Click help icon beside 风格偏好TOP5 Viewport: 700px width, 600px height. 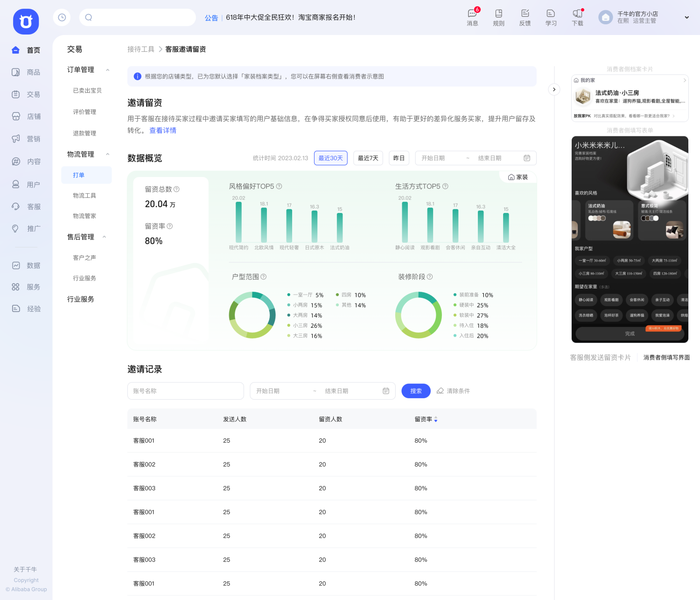pyautogui.click(x=279, y=186)
